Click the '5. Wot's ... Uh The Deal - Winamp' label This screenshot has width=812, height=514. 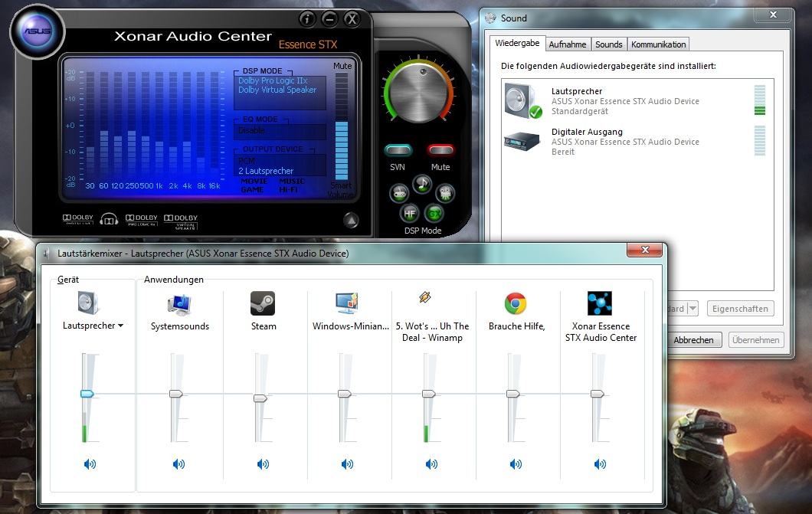432,332
